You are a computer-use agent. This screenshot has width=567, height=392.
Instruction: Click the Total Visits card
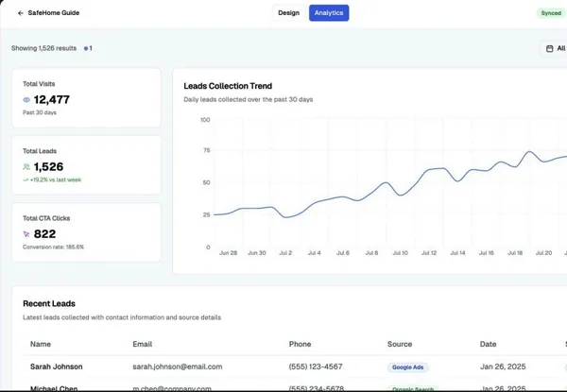(86, 98)
